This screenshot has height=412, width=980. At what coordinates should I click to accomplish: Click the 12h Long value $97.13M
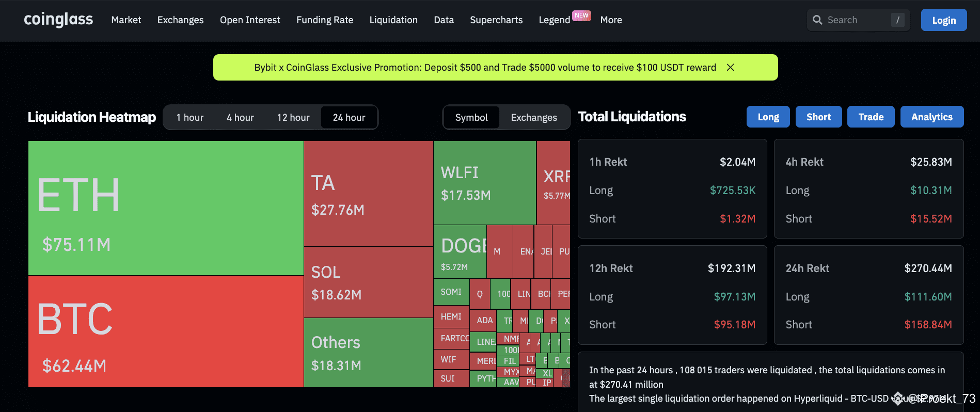pos(735,297)
